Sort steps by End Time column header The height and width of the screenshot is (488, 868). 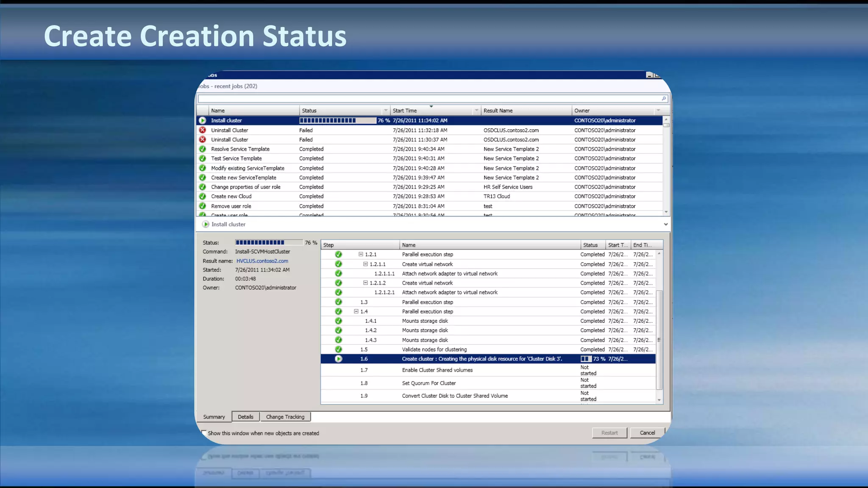click(x=646, y=245)
